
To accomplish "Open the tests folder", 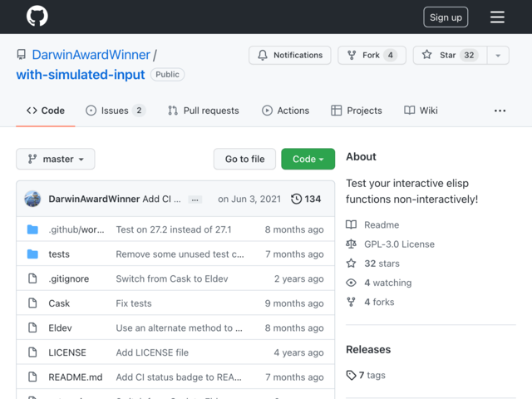I will click(x=59, y=254).
